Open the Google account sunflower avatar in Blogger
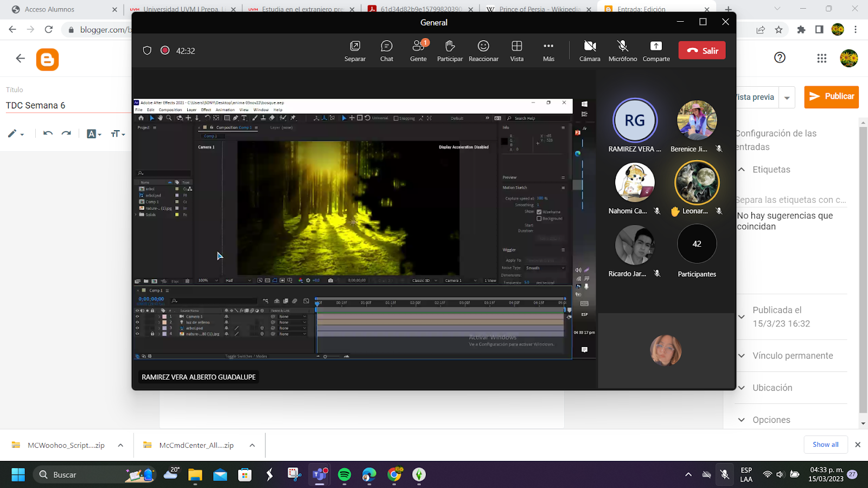 coord(849,58)
